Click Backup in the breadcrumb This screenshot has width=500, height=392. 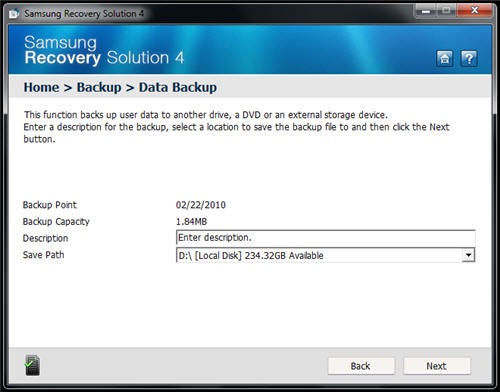99,87
